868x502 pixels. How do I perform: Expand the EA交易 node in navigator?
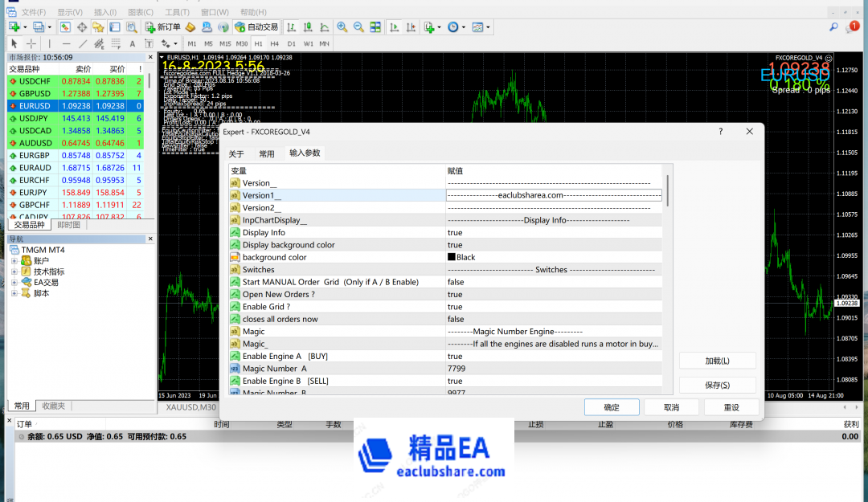[14, 283]
